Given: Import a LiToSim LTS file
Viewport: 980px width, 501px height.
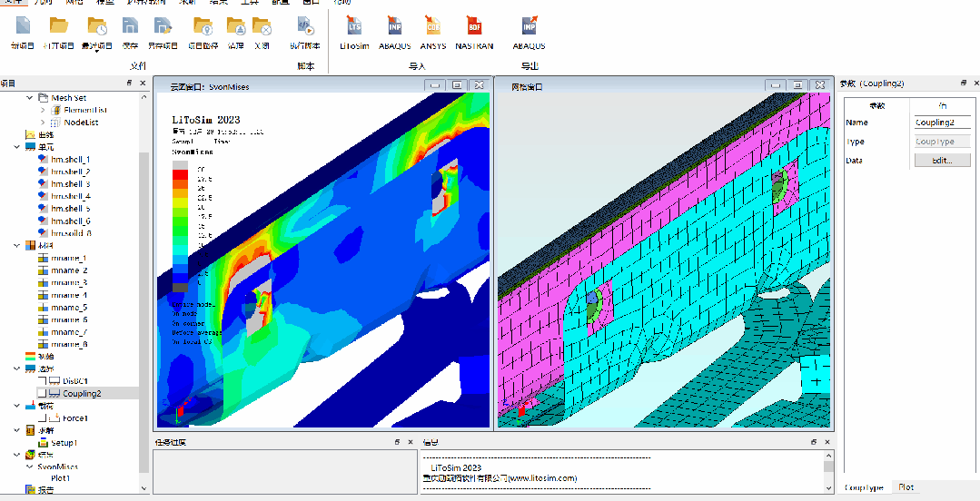Looking at the screenshot, I should (354, 25).
